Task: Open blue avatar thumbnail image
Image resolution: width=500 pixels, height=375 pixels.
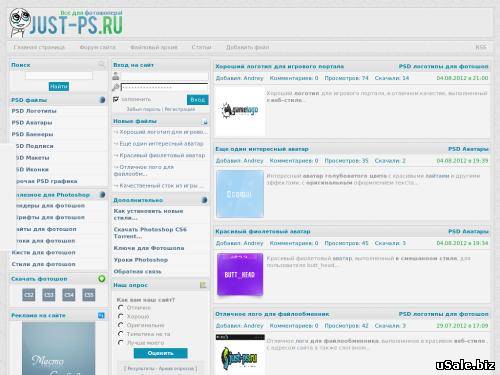Action: coord(240,194)
